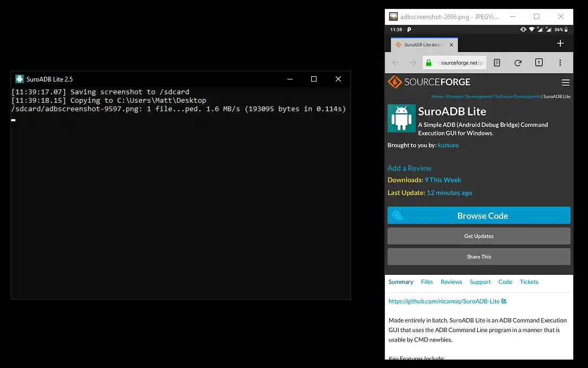Click the Browse Code button
This screenshot has height=368, width=588.
[479, 216]
